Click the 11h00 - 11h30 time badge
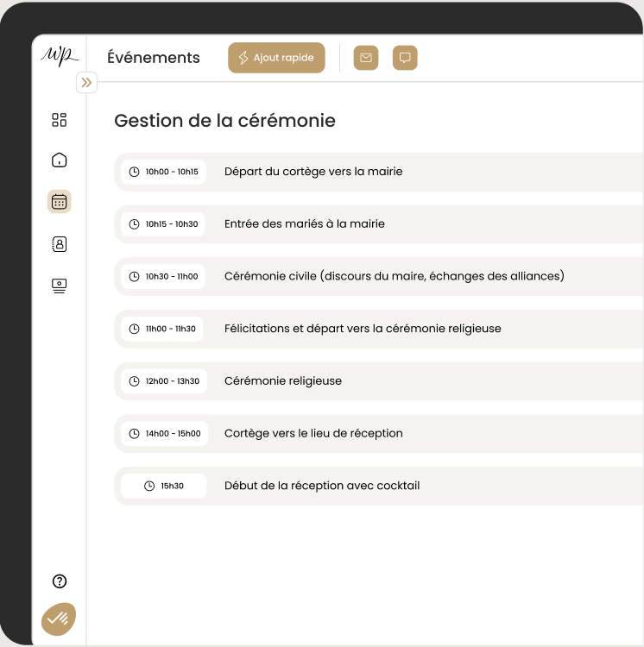The width and height of the screenshot is (644, 647). point(162,329)
